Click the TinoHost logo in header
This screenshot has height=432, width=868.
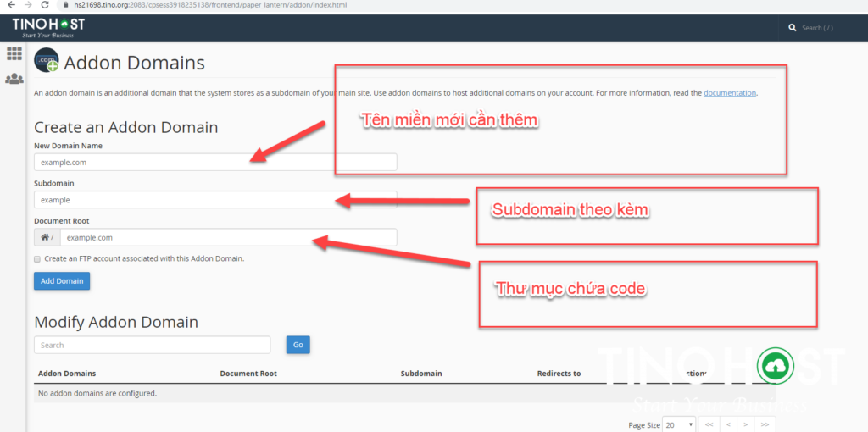point(48,28)
